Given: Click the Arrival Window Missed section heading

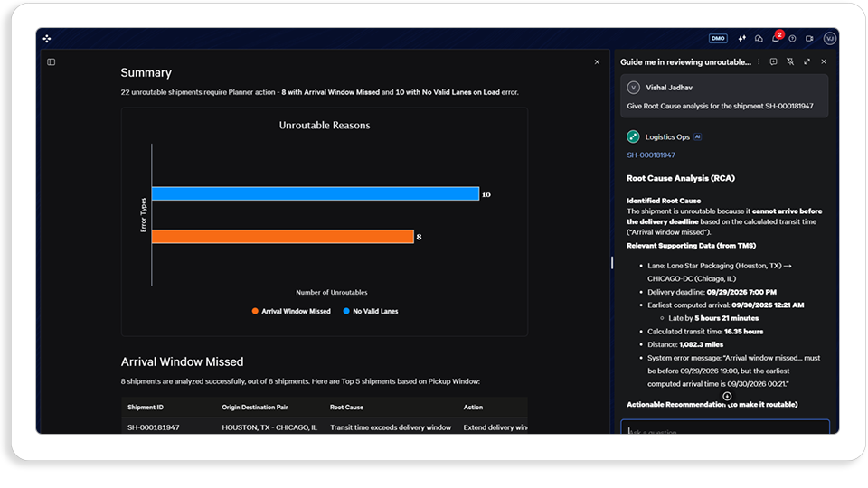Looking at the screenshot, I should (182, 361).
